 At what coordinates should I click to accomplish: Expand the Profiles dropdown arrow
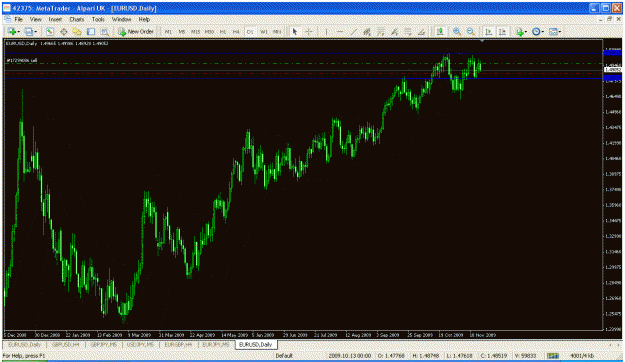click(35, 31)
